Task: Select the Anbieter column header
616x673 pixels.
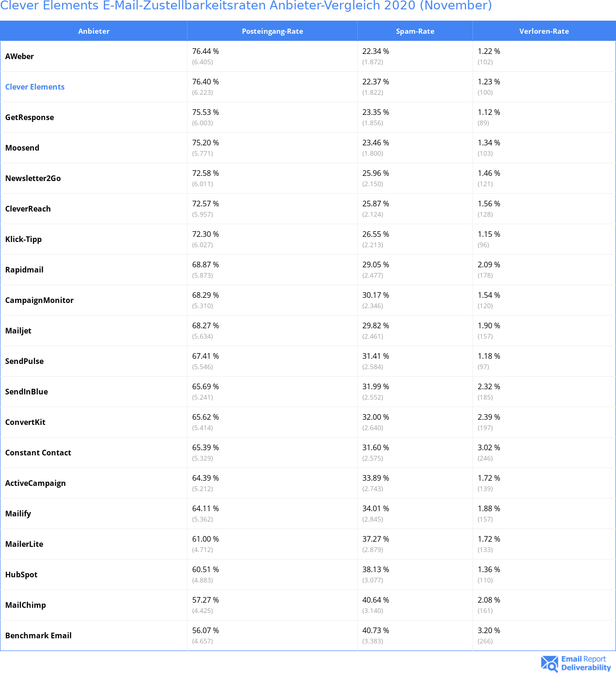Action: tap(94, 31)
